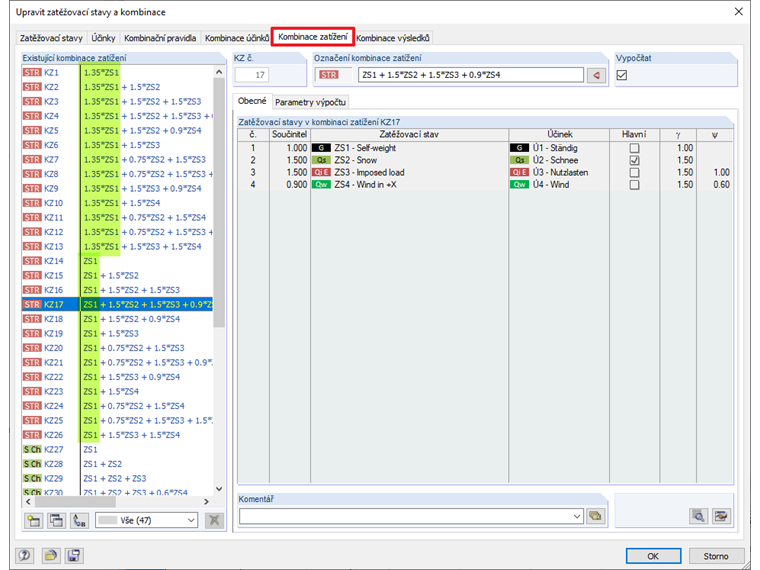Select combination KZ14 in the list
Viewport: 760px width, 570px height.
click(x=117, y=261)
